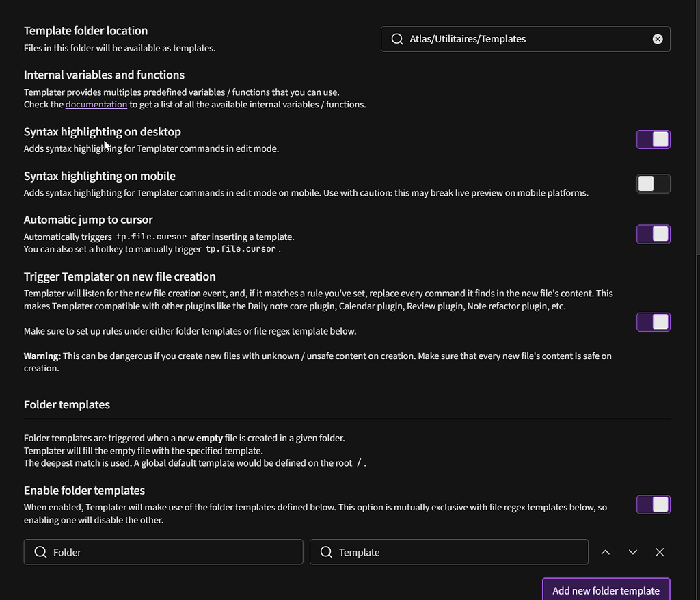Click the search icon in the Template field

click(326, 552)
